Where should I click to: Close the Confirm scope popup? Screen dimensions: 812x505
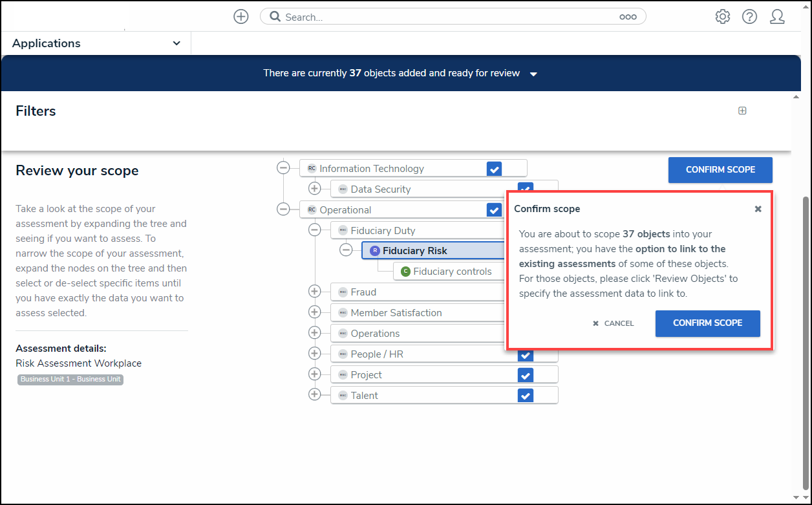coord(758,209)
